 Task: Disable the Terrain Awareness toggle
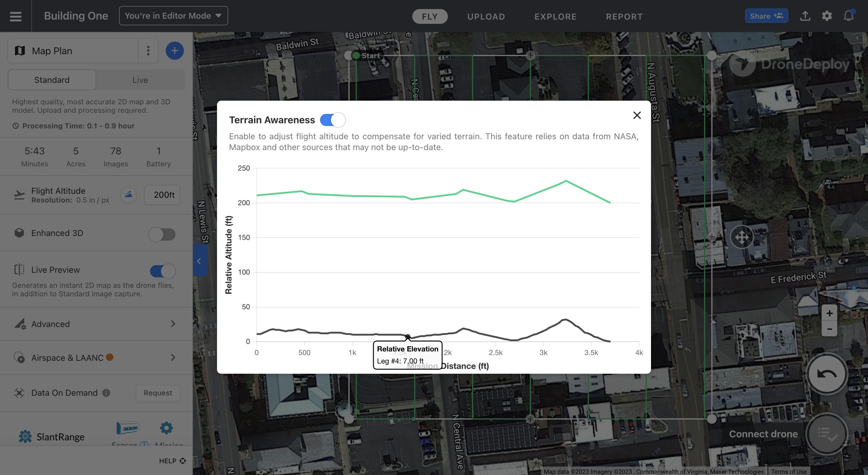[332, 120]
